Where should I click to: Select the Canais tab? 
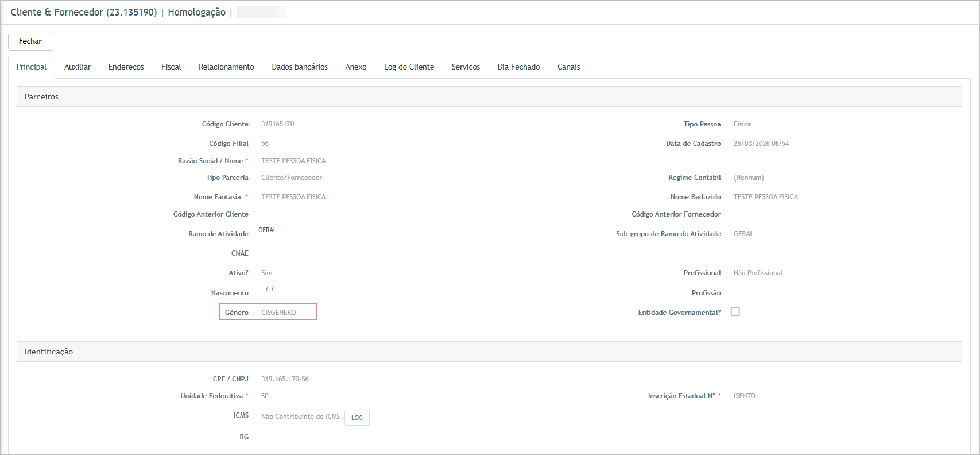[x=568, y=67]
